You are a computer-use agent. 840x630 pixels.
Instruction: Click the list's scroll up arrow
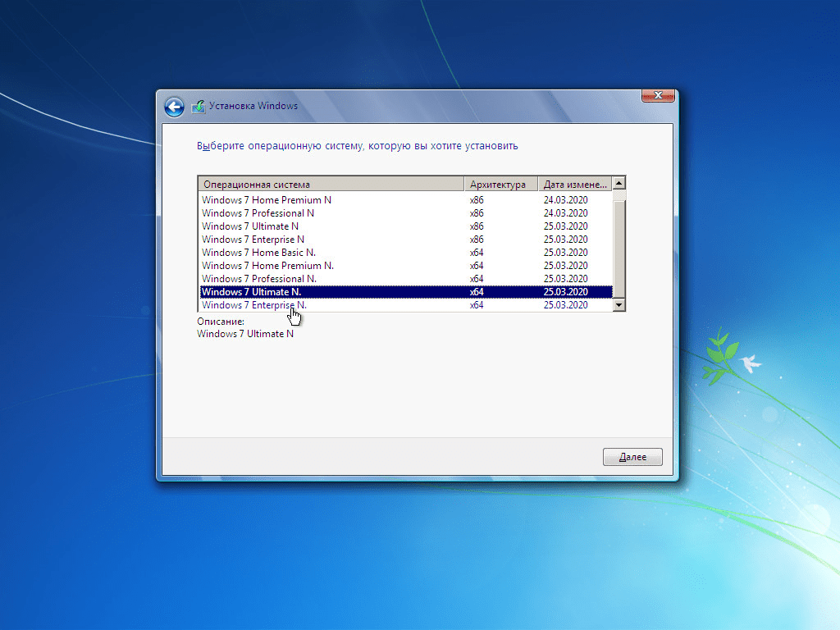tap(619, 183)
